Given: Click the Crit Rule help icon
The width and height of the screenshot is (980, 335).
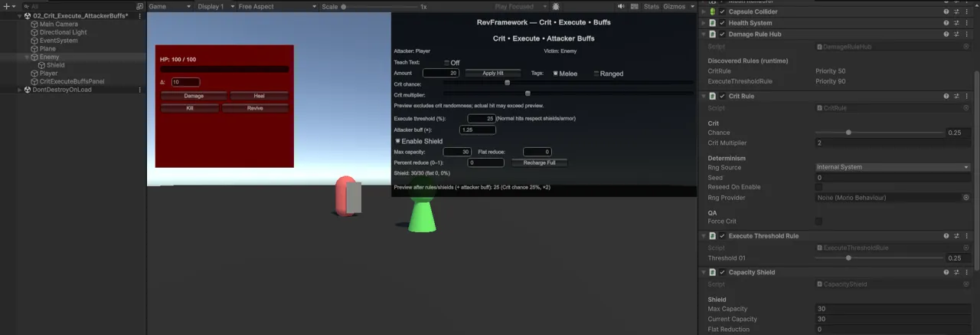Looking at the screenshot, I should pos(946,97).
